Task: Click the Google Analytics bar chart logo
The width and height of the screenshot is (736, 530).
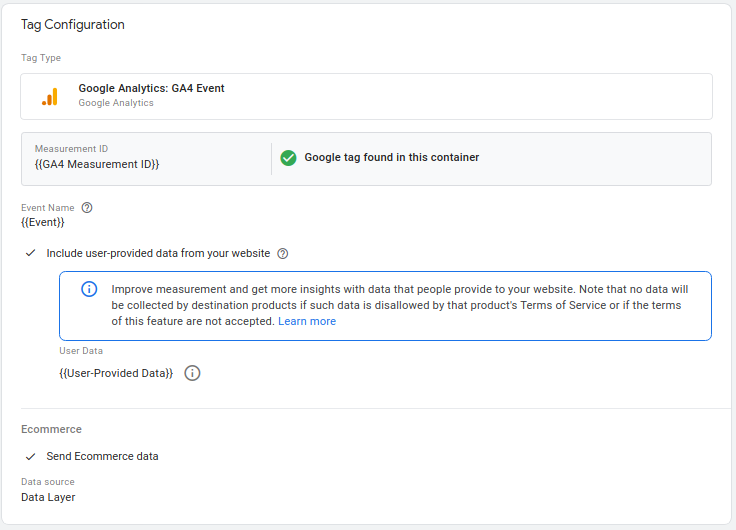Action: click(x=49, y=96)
